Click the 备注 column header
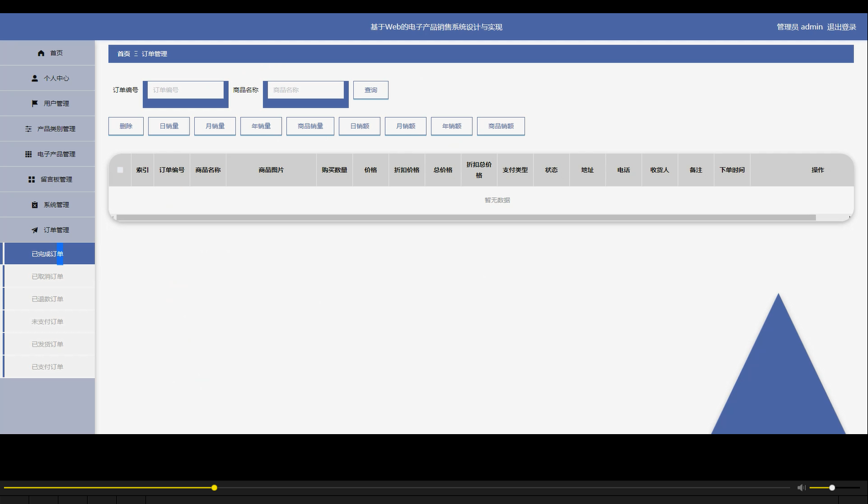This screenshot has height=504, width=868. click(696, 170)
